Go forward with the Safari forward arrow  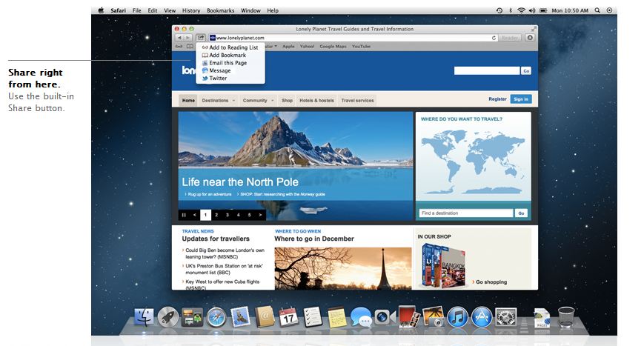point(187,38)
